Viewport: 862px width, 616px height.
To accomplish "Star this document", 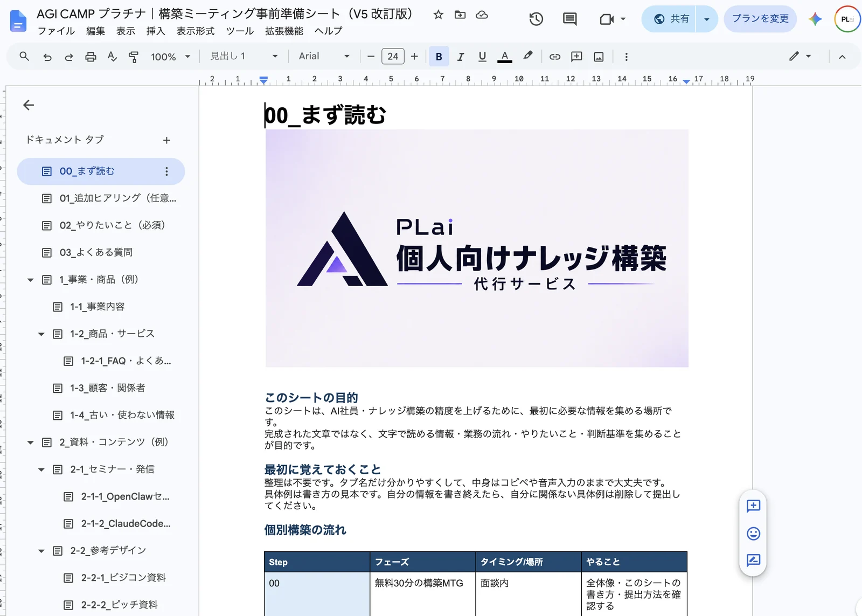I will point(438,15).
